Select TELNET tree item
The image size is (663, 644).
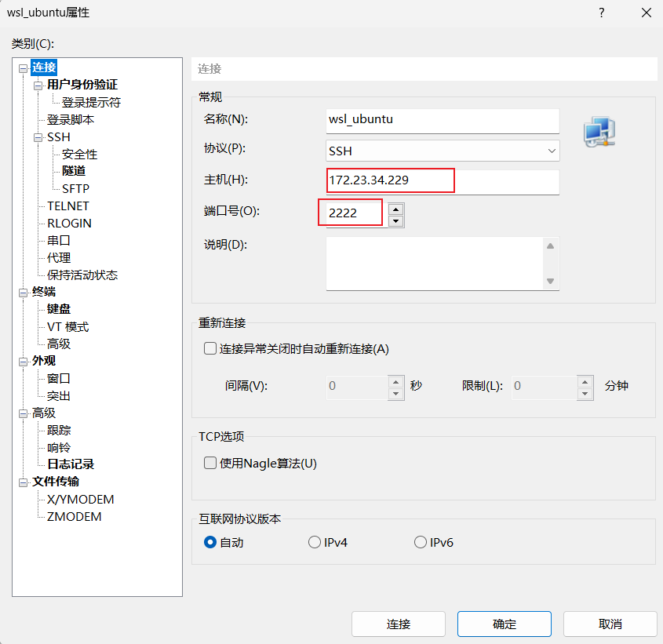68,206
